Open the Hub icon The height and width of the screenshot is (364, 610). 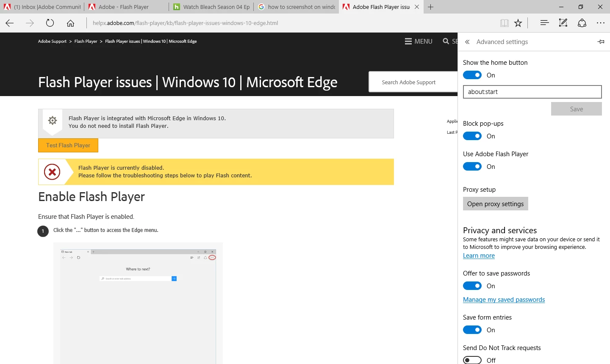click(x=544, y=23)
